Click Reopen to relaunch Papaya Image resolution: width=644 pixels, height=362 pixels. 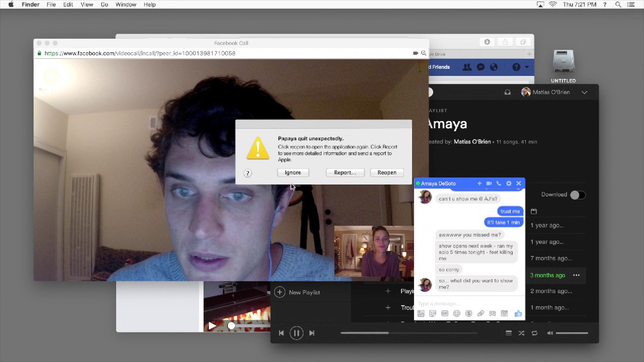coord(387,172)
